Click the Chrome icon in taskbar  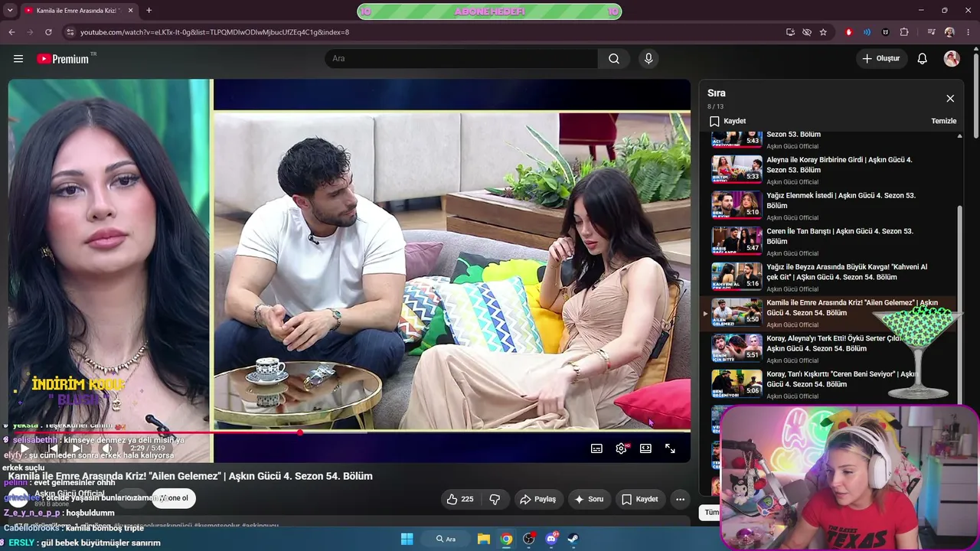click(506, 539)
